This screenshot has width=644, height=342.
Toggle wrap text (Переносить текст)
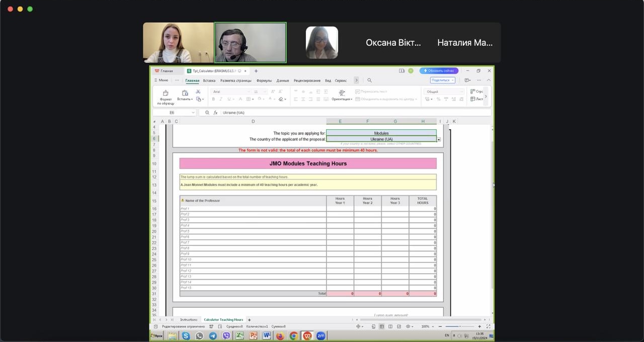(x=371, y=92)
